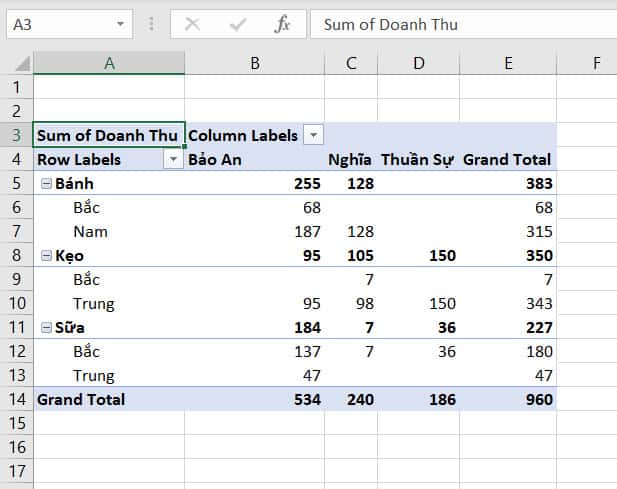Viewport: 617px width, 489px height.
Task: Click the Sữa row label
Action: 70,327
